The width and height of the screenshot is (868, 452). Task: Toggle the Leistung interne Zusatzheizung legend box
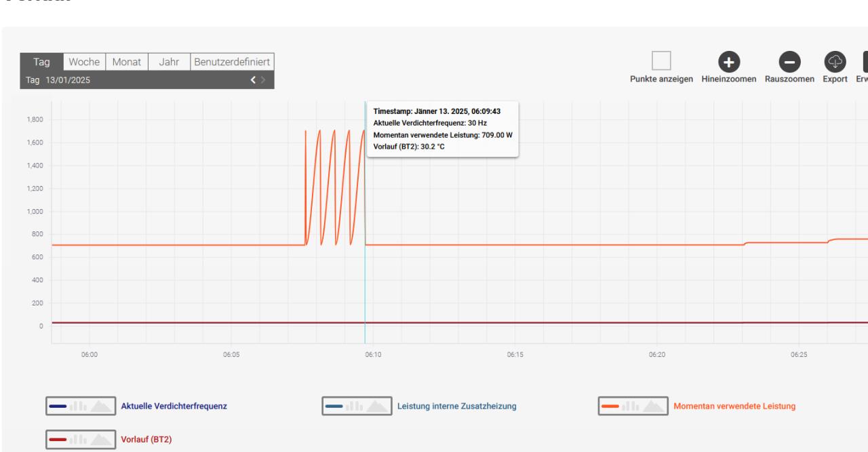click(x=357, y=407)
